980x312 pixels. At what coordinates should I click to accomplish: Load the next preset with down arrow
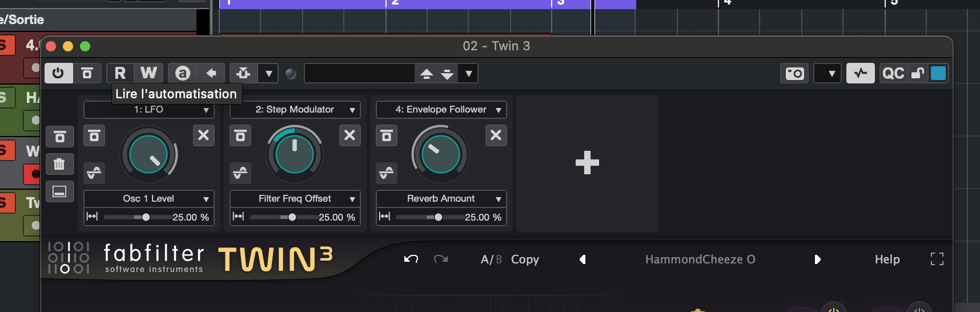pyautogui.click(x=447, y=73)
